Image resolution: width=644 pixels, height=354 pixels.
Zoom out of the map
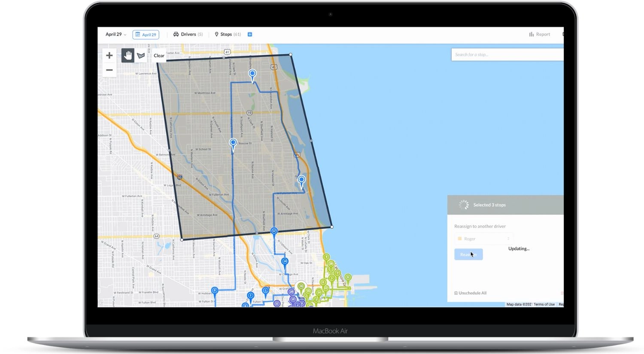[109, 70]
